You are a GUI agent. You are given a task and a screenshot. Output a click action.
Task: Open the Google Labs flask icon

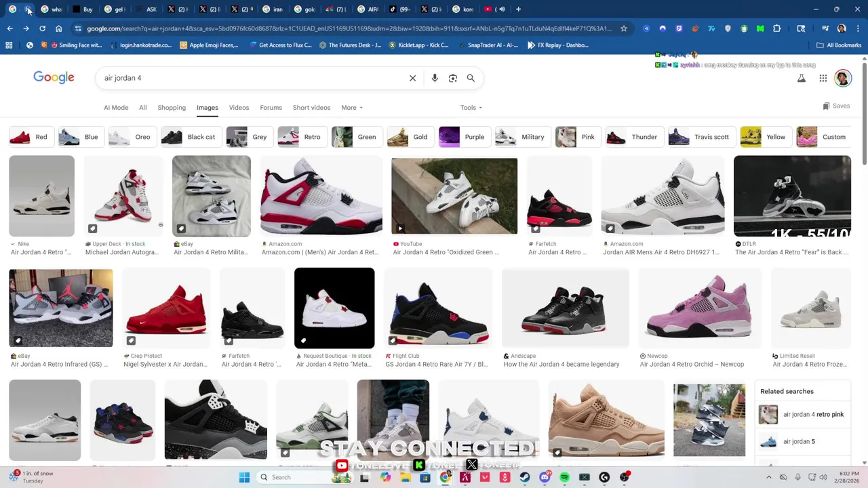pos(802,78)
